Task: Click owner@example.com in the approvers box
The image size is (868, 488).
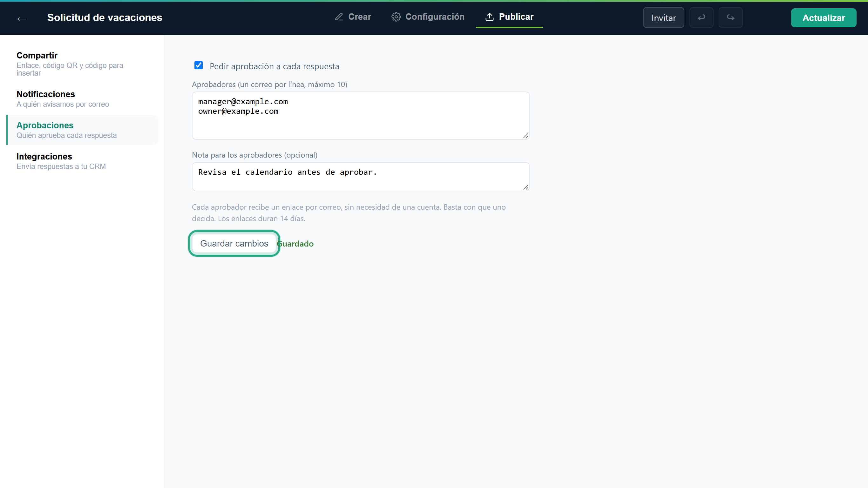Action: click(238, 111)
